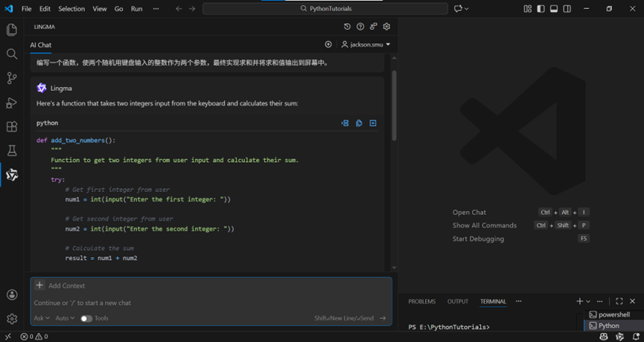Copy the python code block
The image size is (644, 342).
[x=359, y=123]
